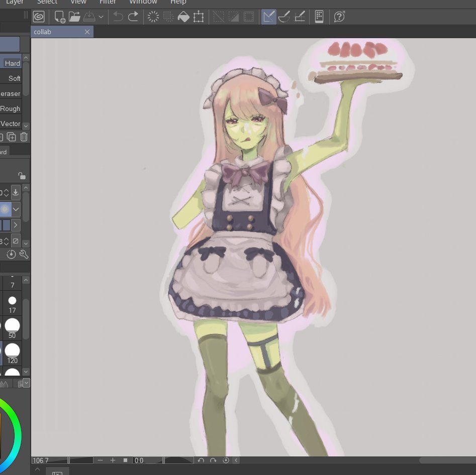Viewport: 476px width, 475px height.
Task: Toggle Snap to Ruler
Action: pyautogui.click(x=268, y=17)
